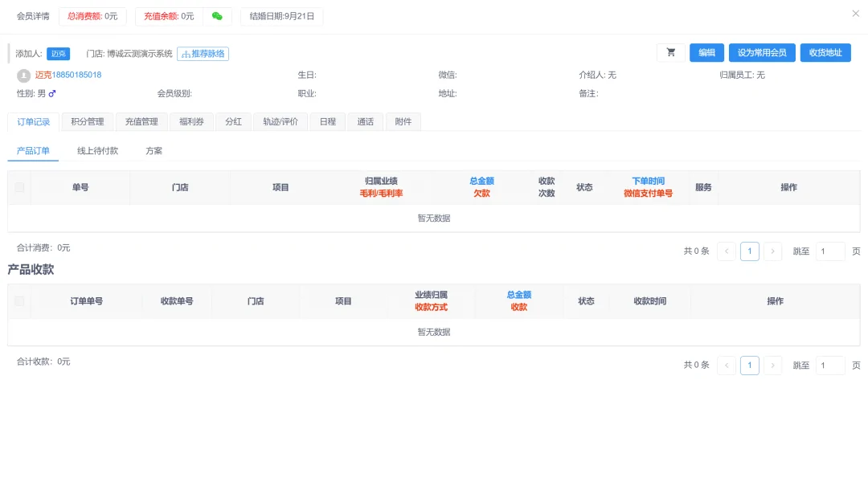Open the 分红 tab
Viewport: 868px width, 486px height.
pos(233,122)
